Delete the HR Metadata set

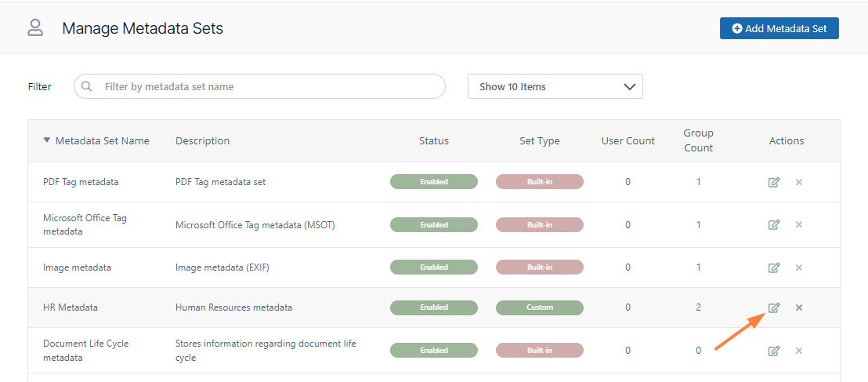coord(799,307)
